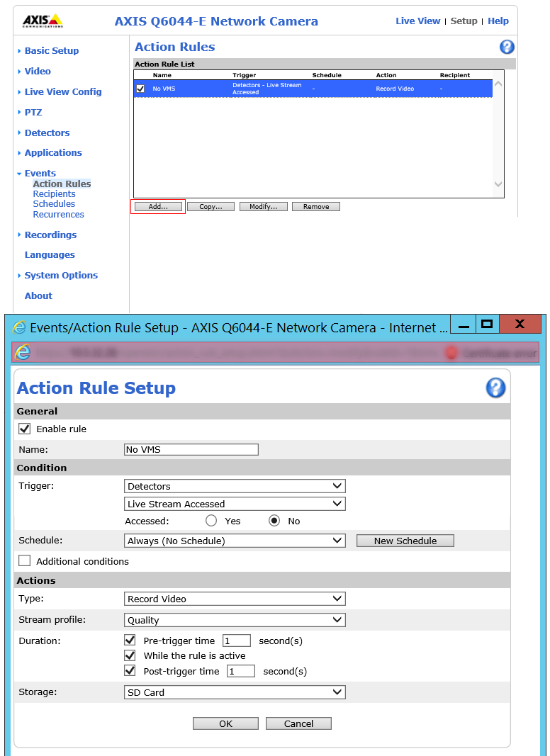This screenshot has height=756, width=550.
Task: Click the Add... button below rule list
Action: (x=158, y=207)
